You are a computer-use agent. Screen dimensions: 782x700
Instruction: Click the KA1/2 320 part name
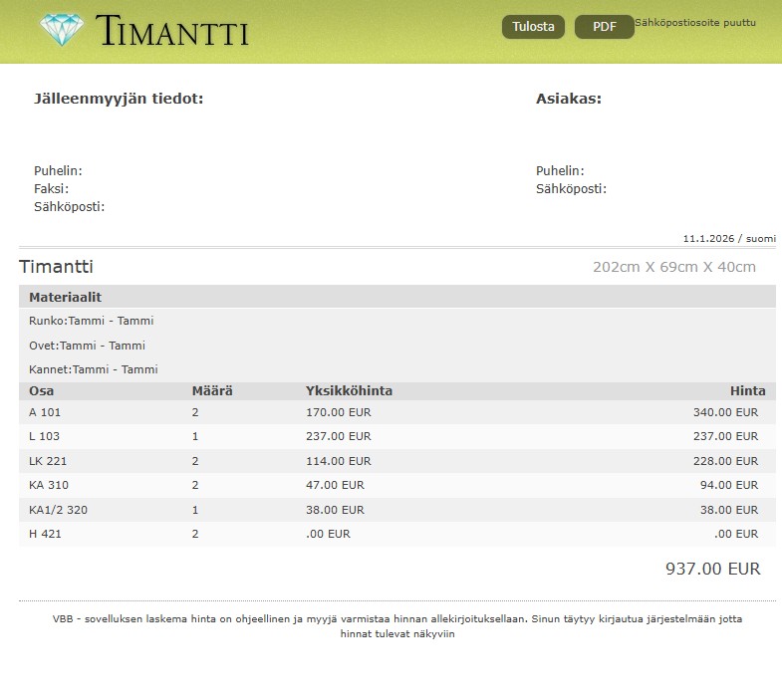coord(58,510)
